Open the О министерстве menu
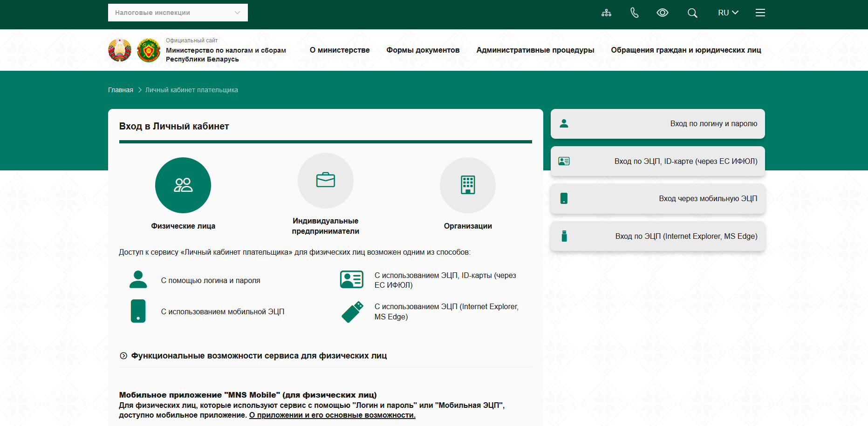Image resolution: width=868 pixels, height=426 pixels. pos(339,50)
